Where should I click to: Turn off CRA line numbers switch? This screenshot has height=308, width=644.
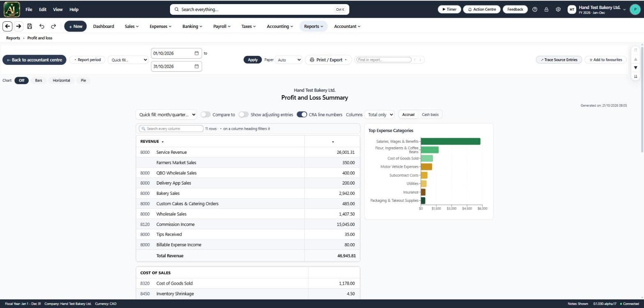[x=302, y=115]
